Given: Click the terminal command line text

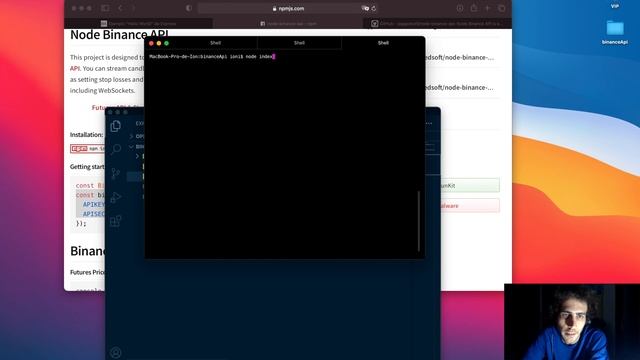Looking at the screenshot, I should [x=212, y=57].
